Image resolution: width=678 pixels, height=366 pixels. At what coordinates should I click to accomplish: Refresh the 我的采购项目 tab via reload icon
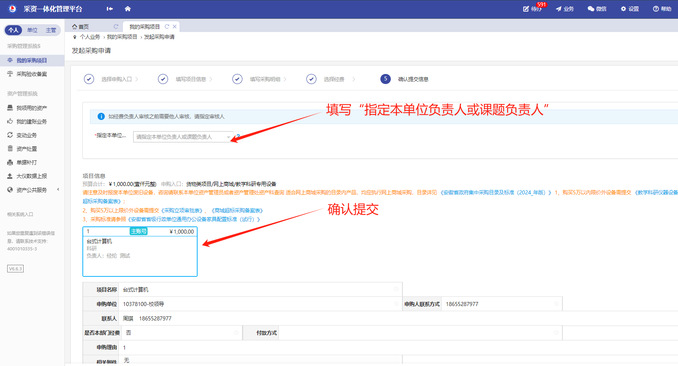[x=166, y=26]
